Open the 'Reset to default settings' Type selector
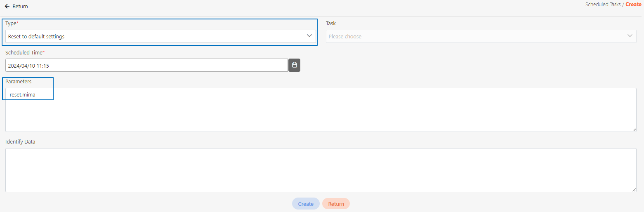 pos(157,36)
